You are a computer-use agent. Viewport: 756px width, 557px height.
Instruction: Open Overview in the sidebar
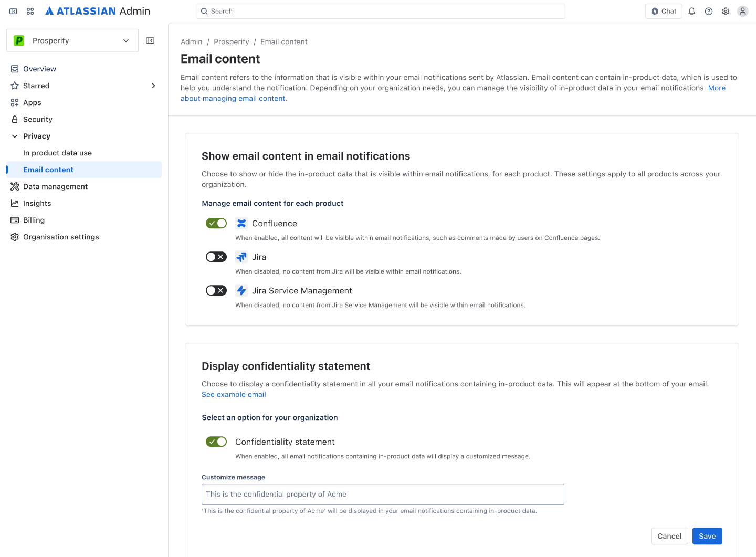84,69
